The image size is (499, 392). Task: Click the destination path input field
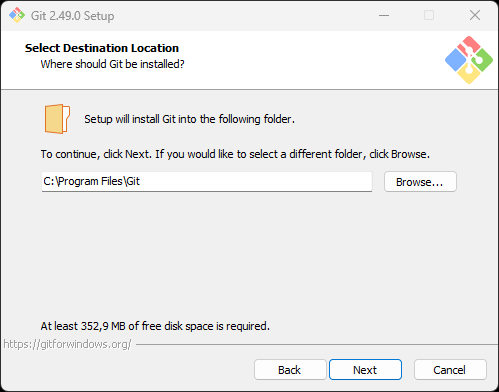coord(207,182)
